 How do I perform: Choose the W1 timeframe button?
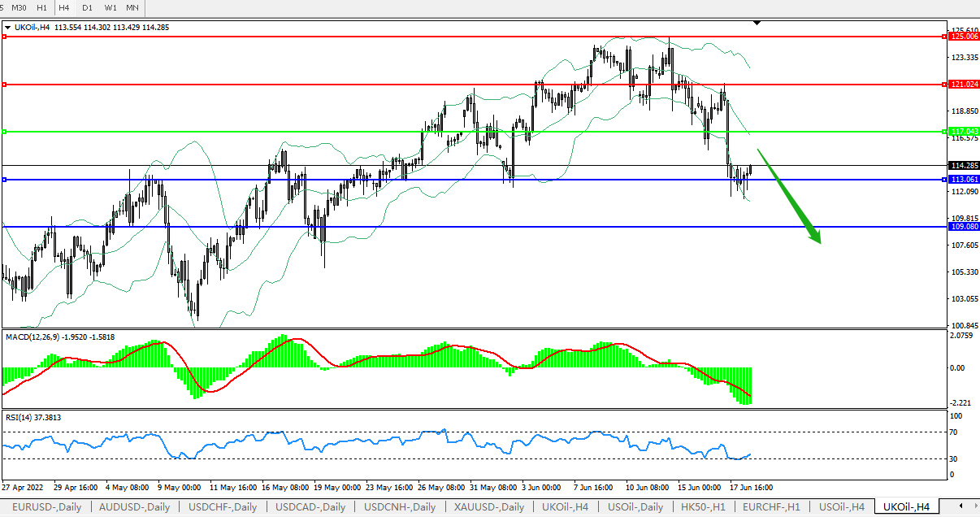pos(110,7)
